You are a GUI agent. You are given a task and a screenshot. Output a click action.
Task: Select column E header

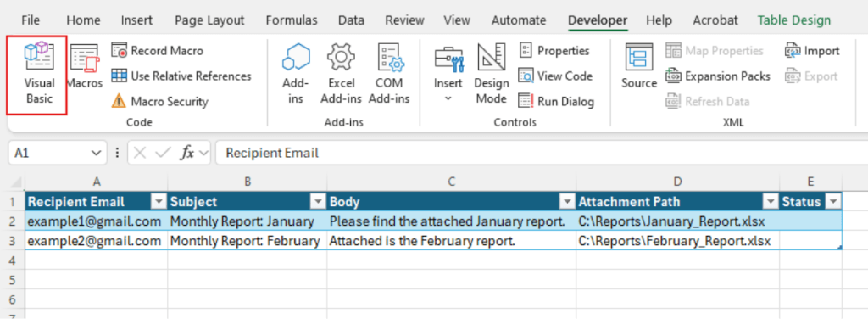[810, 182]
